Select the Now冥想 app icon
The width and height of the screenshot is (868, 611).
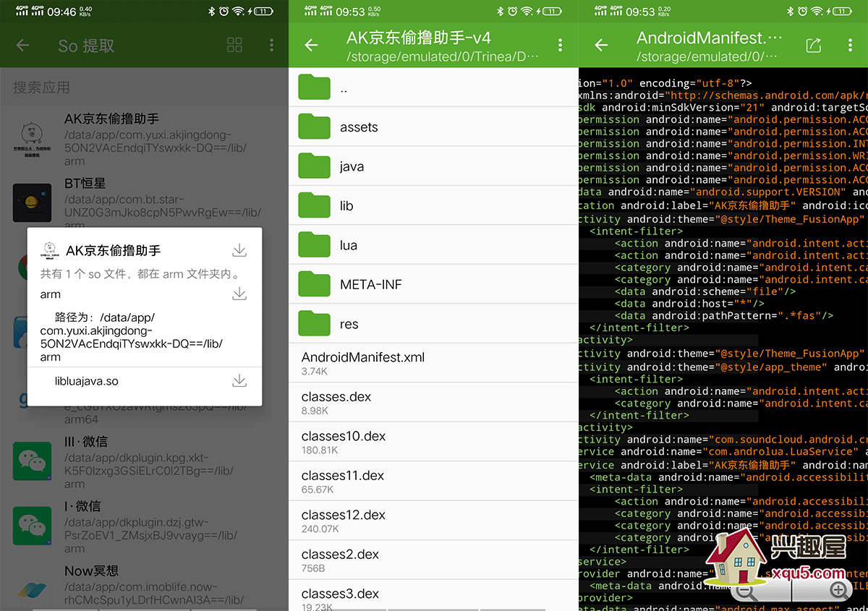pos(33,589)
